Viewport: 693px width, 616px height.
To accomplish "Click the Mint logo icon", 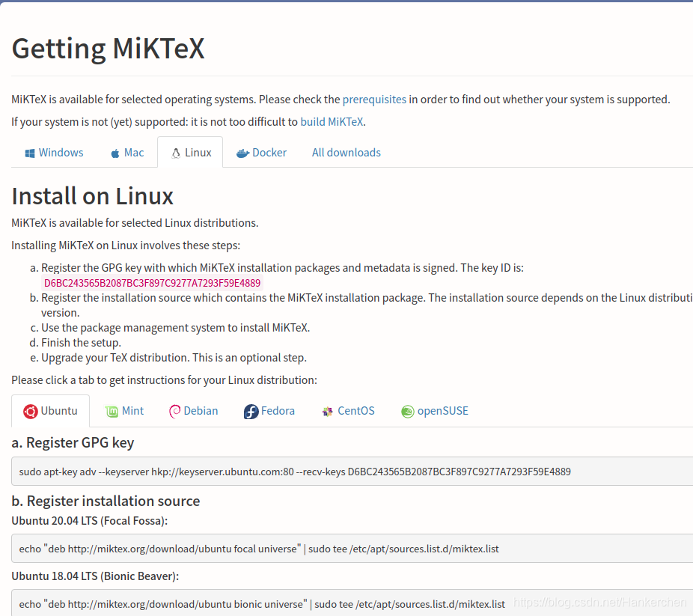I will (112, 412).
